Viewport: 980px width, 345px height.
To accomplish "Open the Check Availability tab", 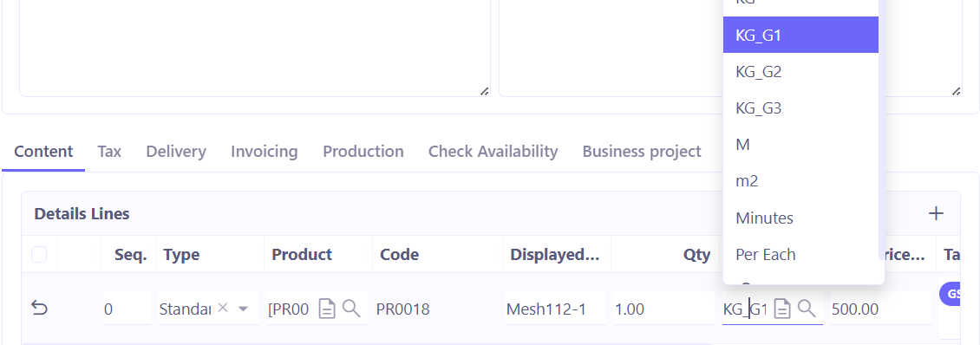I will (493, 151).
